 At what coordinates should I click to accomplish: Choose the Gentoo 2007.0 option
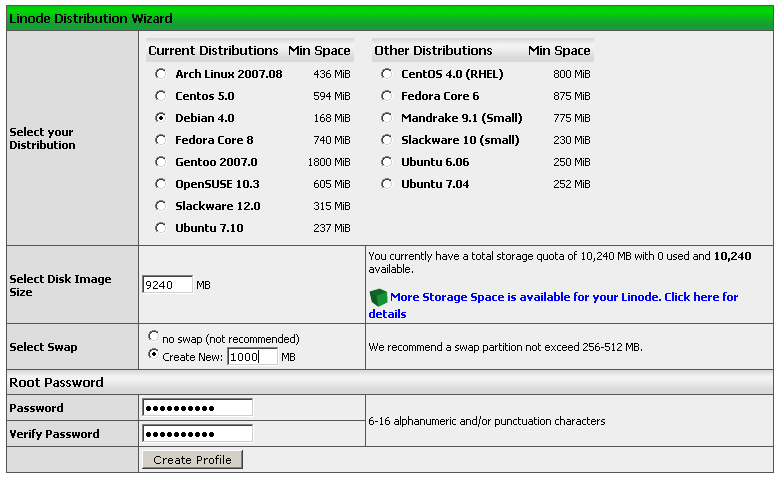tap(160, 162)
